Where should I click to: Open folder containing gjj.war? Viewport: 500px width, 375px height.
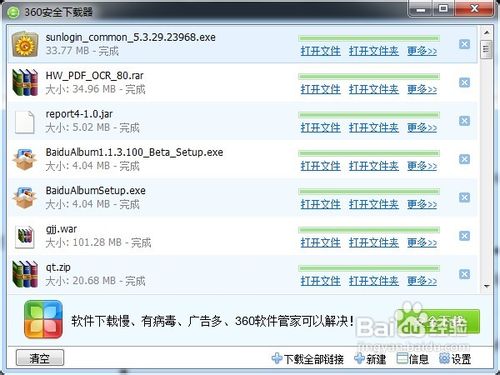pos(374,243)
